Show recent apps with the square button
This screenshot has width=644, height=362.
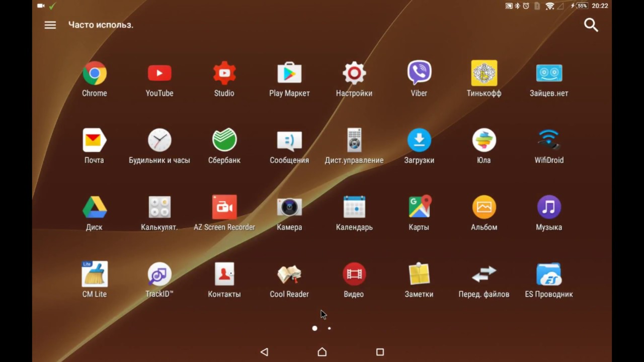click(380, 352)
